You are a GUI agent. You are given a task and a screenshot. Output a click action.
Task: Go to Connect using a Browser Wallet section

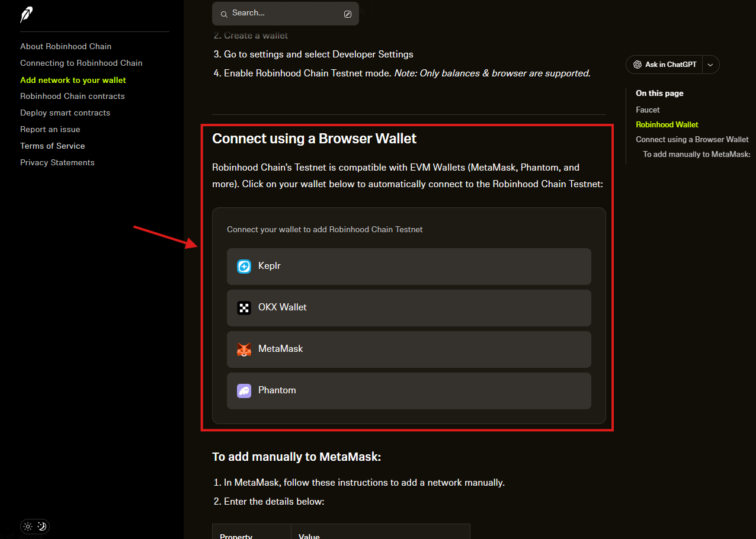click(x=692, y=139)
